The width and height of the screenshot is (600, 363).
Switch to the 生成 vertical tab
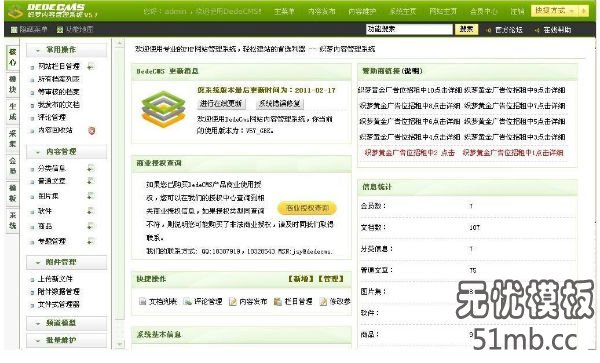13,112
